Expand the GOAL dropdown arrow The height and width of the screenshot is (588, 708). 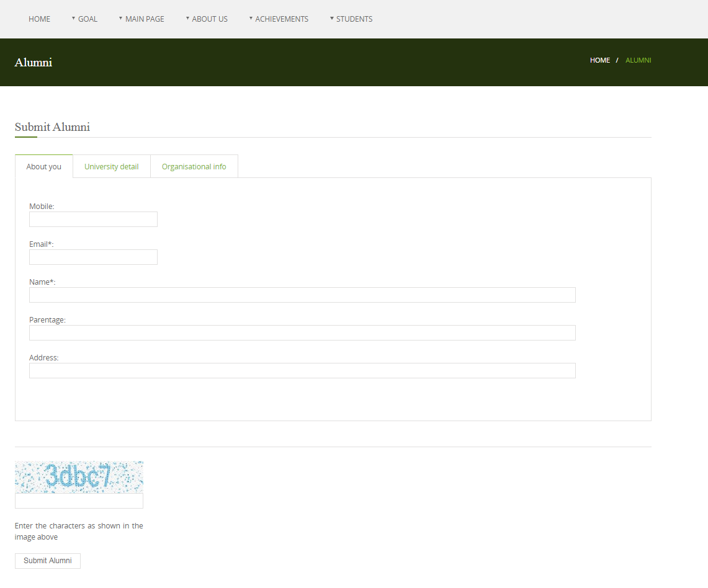click(73, 18)
